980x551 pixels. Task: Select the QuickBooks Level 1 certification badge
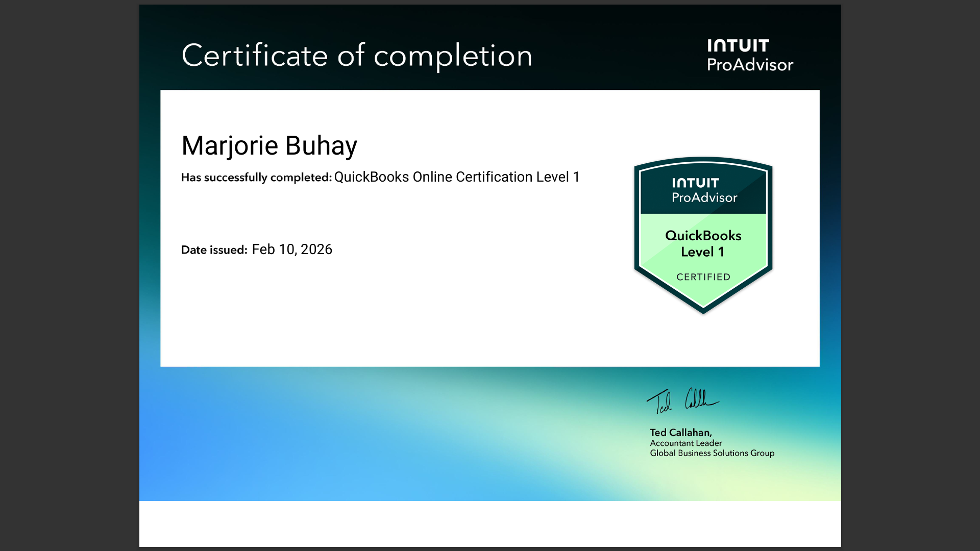click(x=703, y=235)
